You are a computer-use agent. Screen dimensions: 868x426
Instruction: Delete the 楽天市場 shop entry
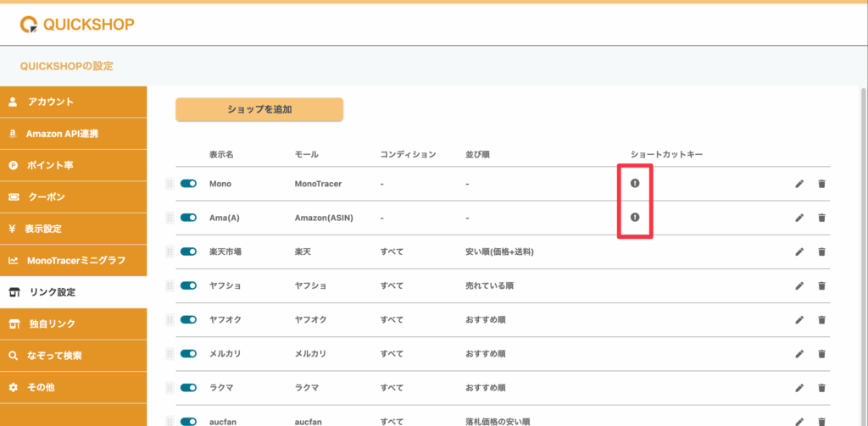(x=821, y=252)
